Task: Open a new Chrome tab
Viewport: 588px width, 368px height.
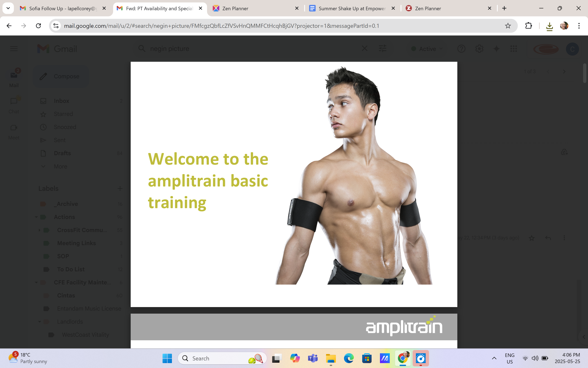Action: (504, 8)
